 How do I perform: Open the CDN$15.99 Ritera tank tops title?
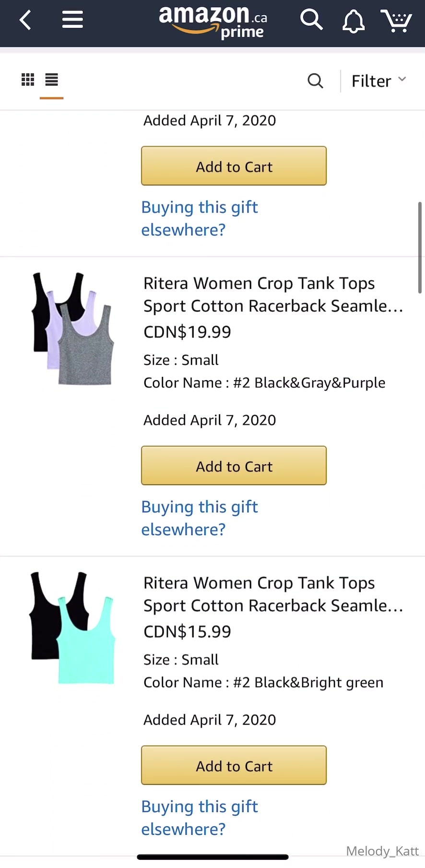click(273, 594)
